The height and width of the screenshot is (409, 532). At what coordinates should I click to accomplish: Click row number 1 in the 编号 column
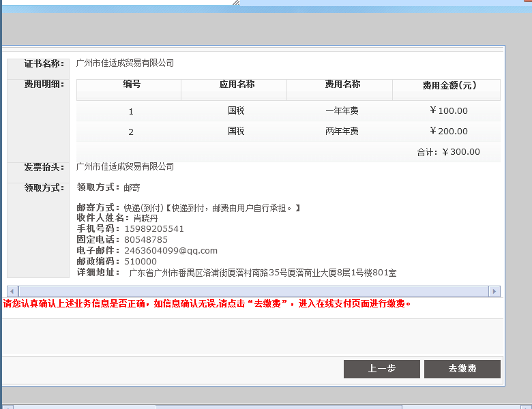(x=131, y=112)
